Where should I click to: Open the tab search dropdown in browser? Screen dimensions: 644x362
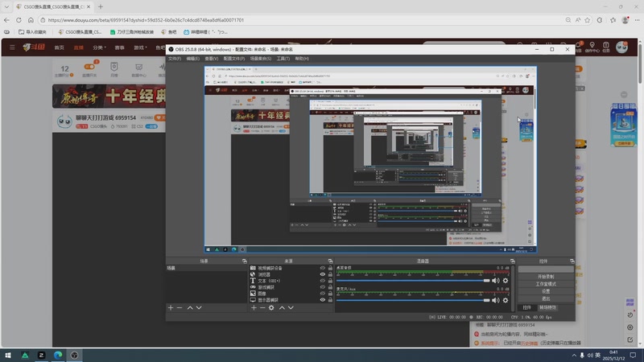6,6
